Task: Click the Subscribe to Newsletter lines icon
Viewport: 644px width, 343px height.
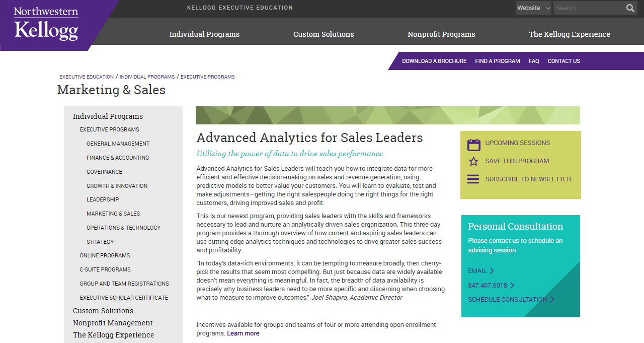Action: coord(473,179)
